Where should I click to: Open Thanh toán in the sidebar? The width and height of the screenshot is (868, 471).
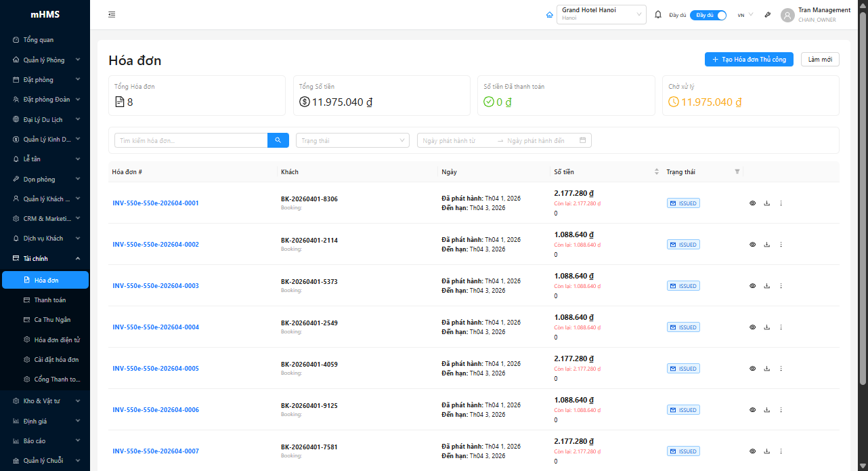point(49,300)
